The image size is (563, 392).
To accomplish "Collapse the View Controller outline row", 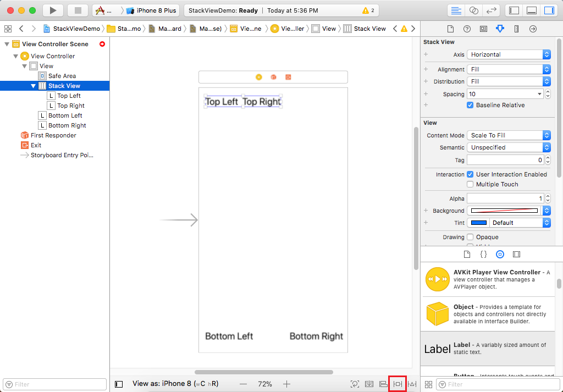I will (x=15, y=56).
